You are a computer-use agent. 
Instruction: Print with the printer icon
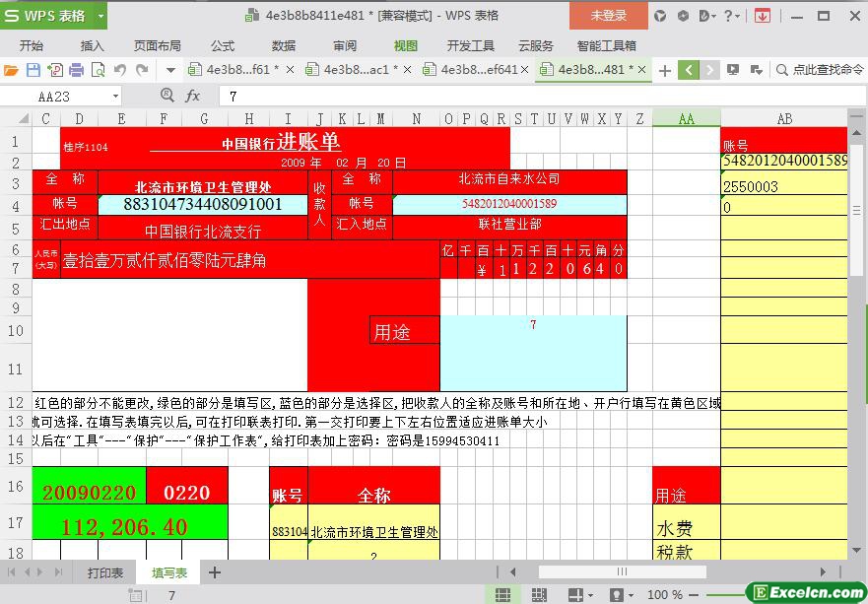tap(77, 70)
